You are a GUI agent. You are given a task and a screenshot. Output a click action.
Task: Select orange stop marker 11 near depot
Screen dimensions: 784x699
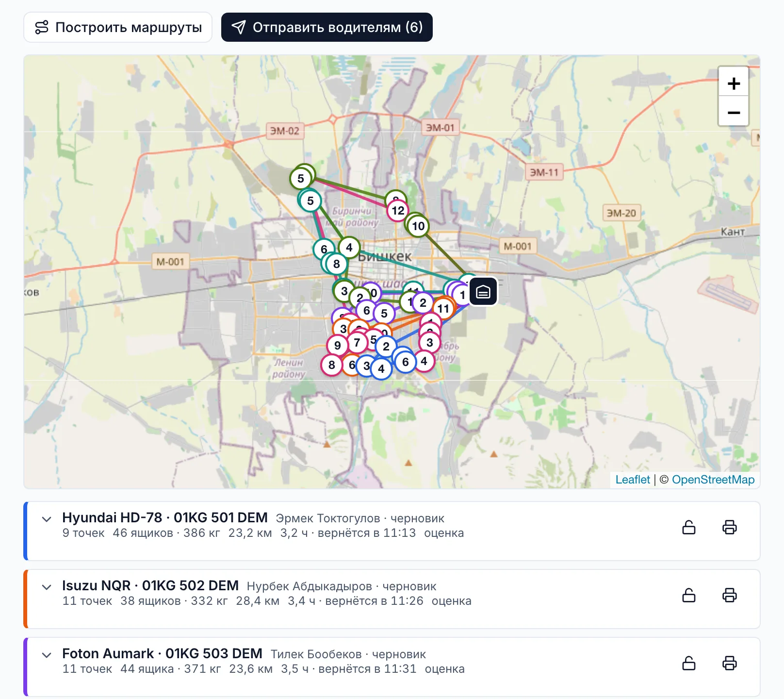click(443, 309)
